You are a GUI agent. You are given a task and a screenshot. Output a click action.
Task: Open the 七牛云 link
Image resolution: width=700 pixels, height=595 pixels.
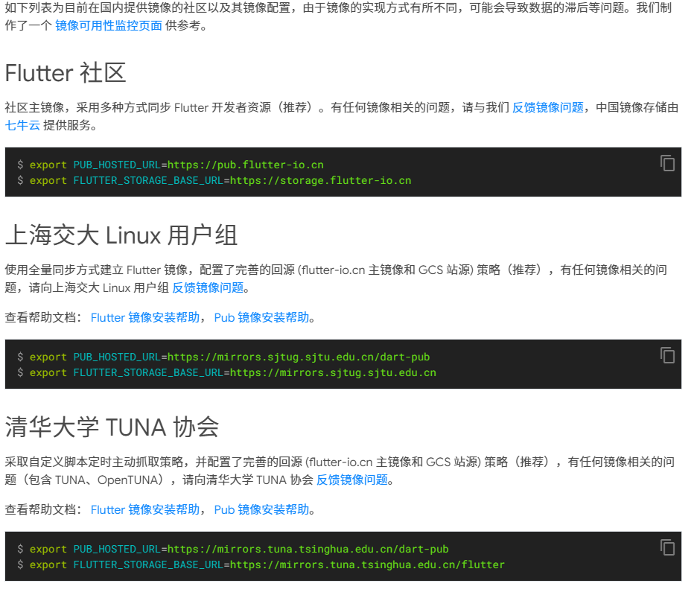22,125
